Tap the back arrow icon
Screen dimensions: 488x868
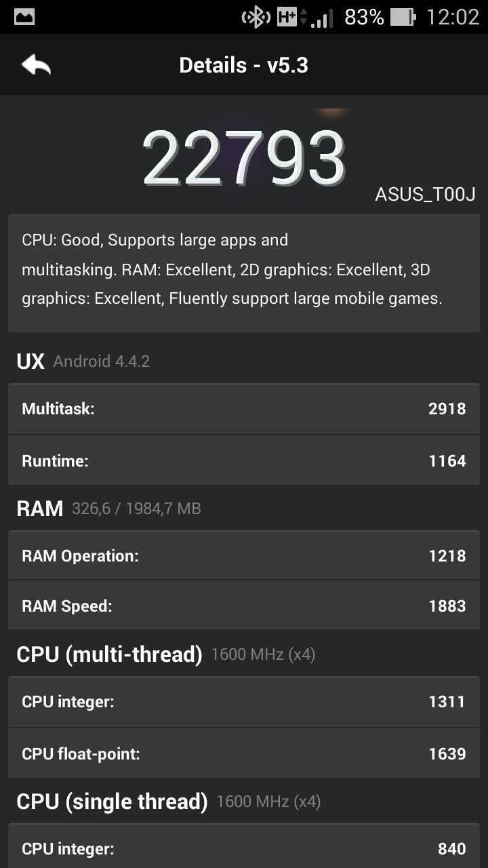37,64
